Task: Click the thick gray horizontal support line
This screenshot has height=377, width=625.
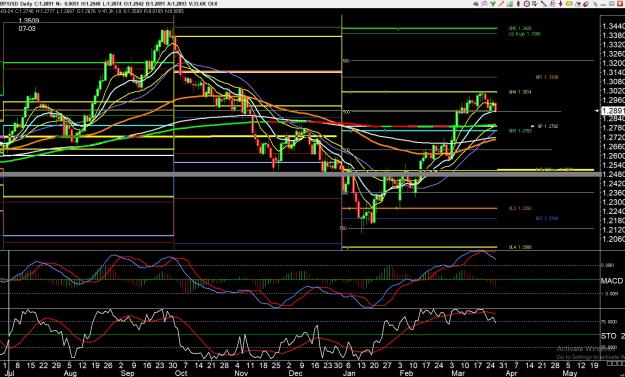Action: coord(301,174)
